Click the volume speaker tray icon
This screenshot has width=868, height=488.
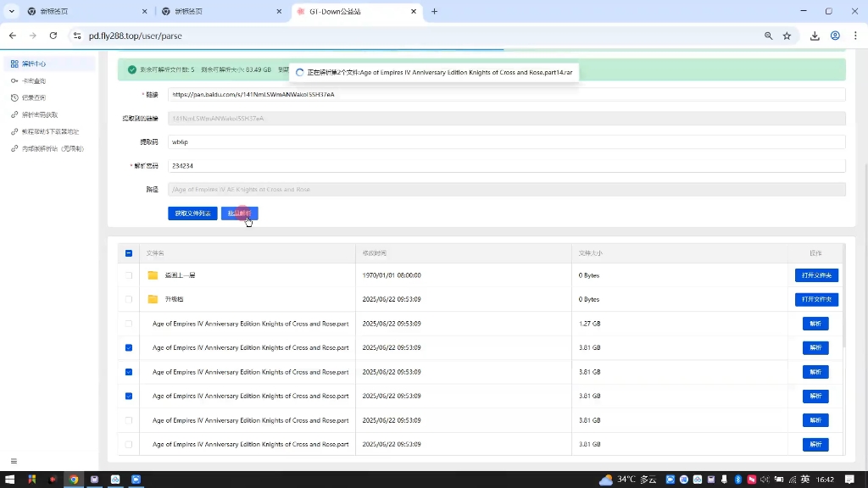(x=765, y=480)
